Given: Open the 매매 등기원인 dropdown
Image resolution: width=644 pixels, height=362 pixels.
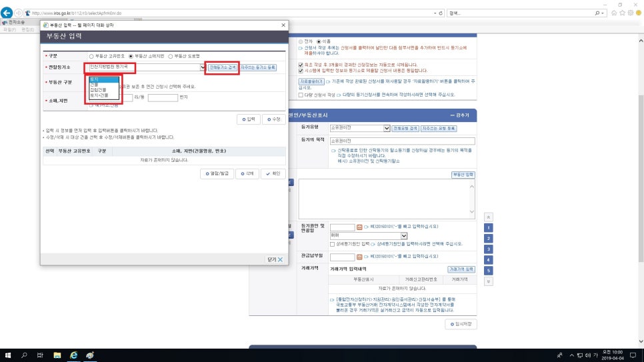Looking at the screenshot, I should click(x=404, y=236).
